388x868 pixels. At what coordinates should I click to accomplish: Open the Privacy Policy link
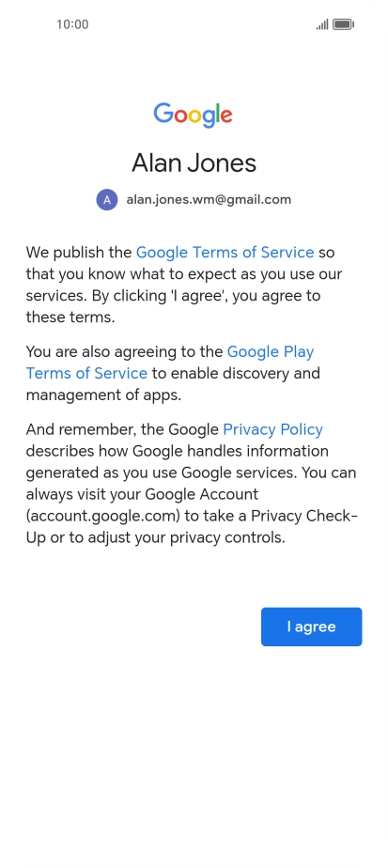point(272,429)
